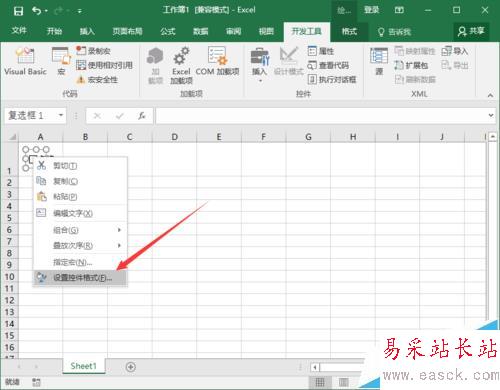This screenshot has width=500, height=390.
Task: Open Excel add-ins dialog
Action: point(181,65)
